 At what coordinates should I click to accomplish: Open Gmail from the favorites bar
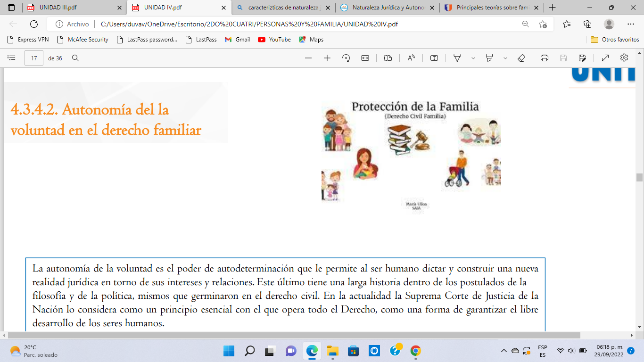click(237, 40)
